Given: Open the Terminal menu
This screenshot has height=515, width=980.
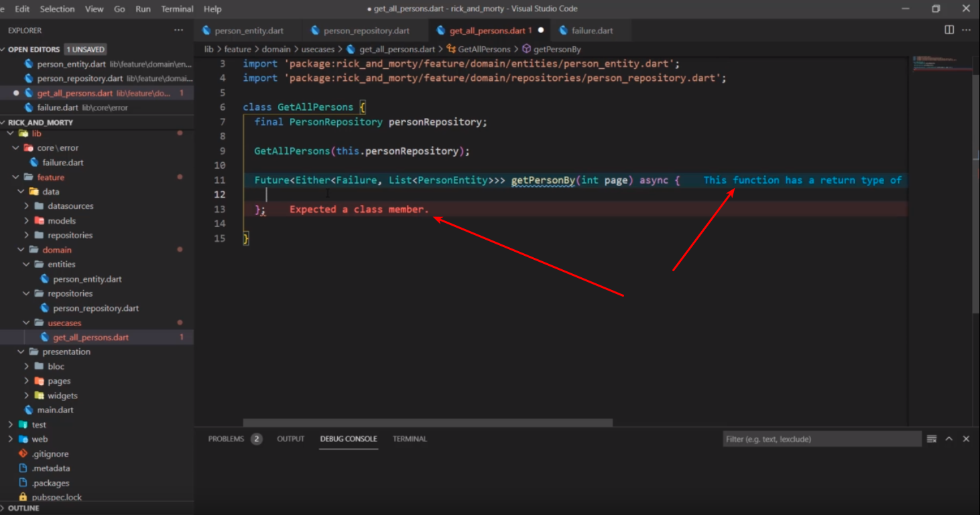Looking at the screenshot, I should pyautogui.click(x=177, y=9).
